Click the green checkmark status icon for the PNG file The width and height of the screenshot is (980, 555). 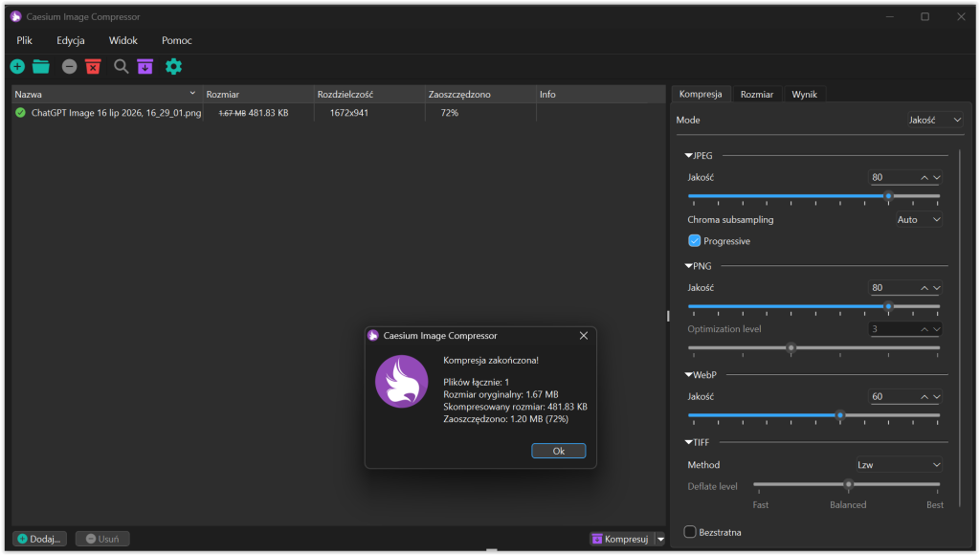21,113
